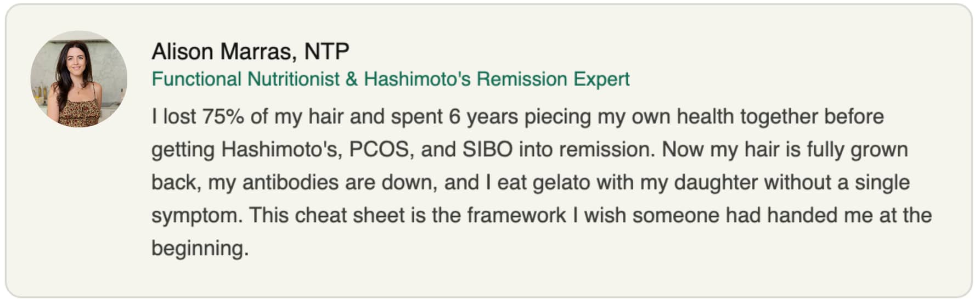Click the word "antibodies" in the paragraph
The image size is (980, 303).
(x=290, y=182)
